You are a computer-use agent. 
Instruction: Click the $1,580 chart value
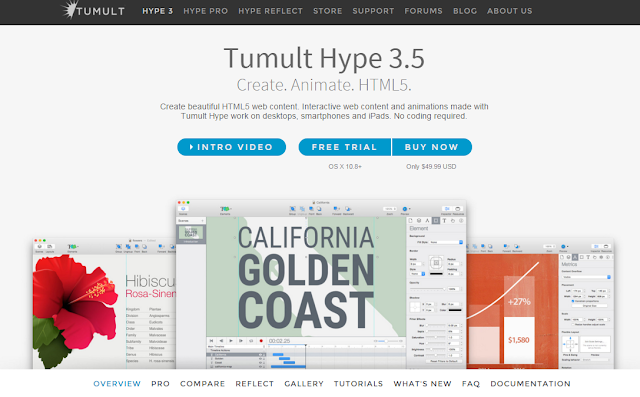pos(519,340)
